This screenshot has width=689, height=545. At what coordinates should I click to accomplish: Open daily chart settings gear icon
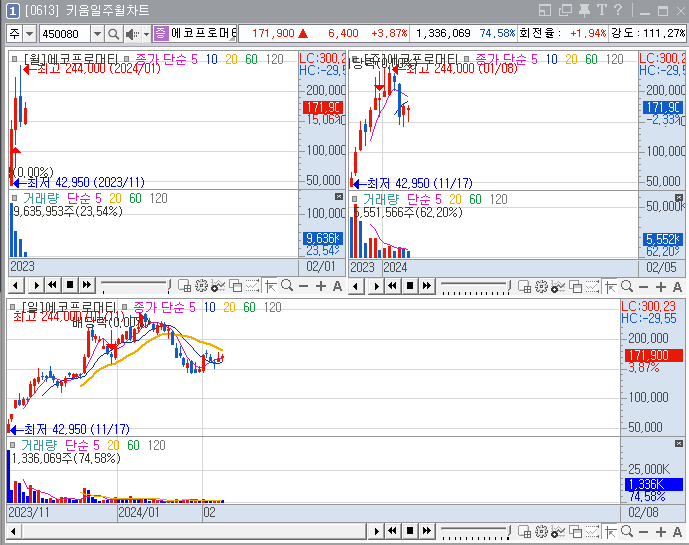coord(541,532)
